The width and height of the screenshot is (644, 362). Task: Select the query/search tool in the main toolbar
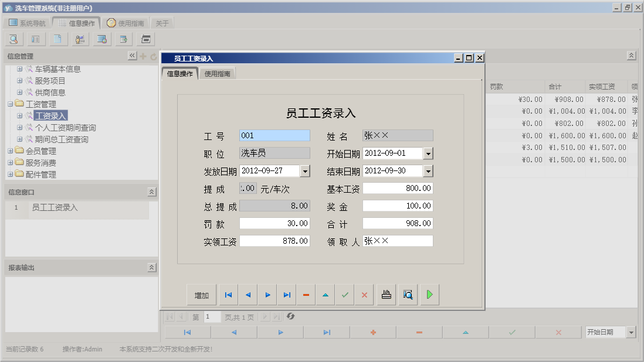[13, 39]
